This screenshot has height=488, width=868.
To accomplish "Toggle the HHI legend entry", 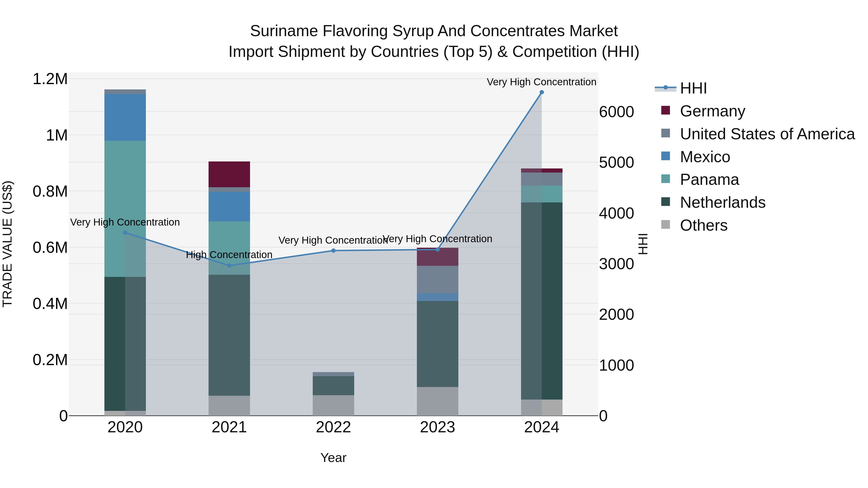I will click(681, 88).
